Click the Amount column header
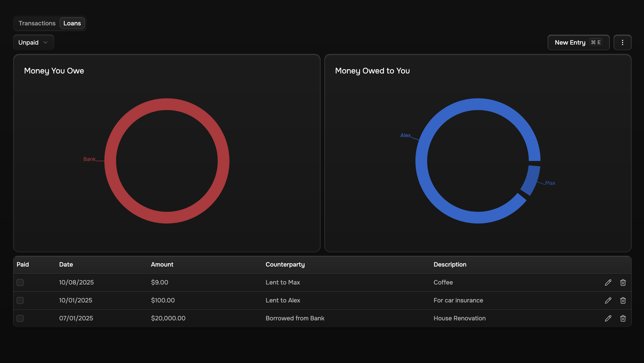Image resolution: width=644 pixels, height=363 pixels. [x=162, y=264]
